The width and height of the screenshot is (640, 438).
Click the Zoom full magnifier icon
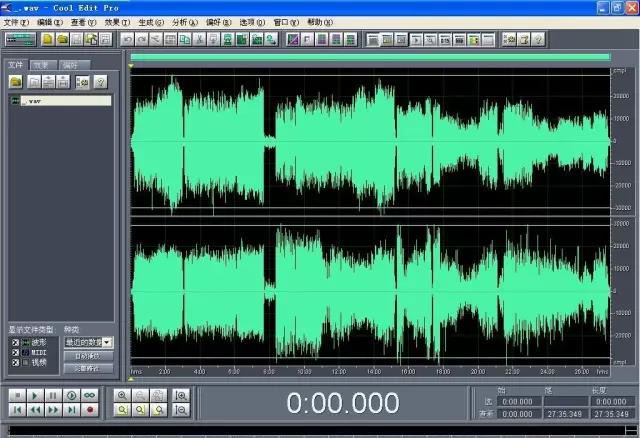[158, 395]
